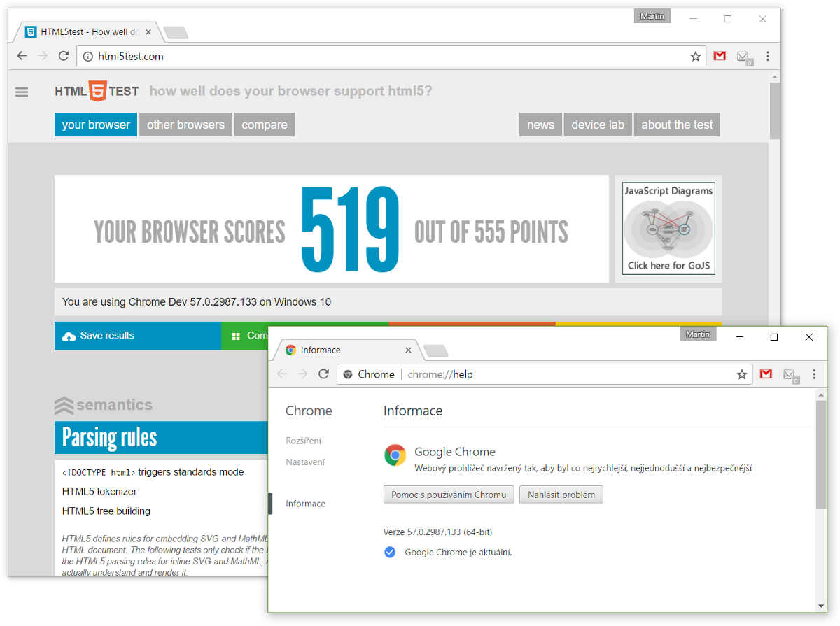Switch to 'other browsers' tab
Viewport: 840px width, 626px height.
click(x=185, y=125)
